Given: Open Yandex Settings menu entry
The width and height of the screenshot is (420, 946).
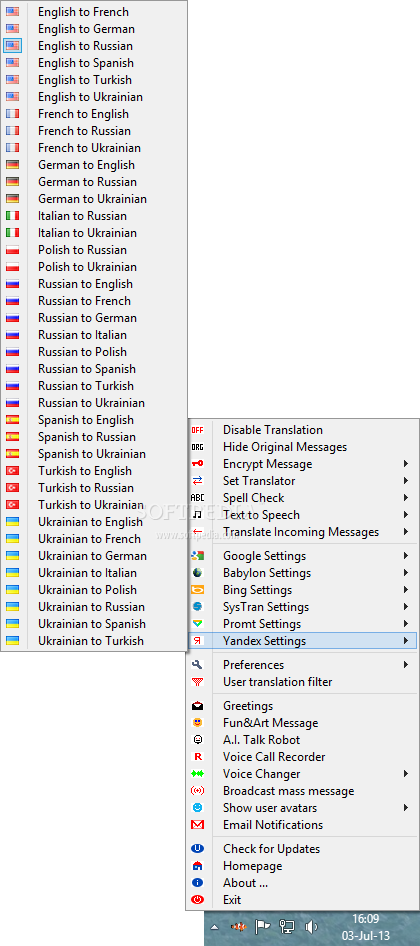Looking at the screenshot, I should [x=302, y=641].
